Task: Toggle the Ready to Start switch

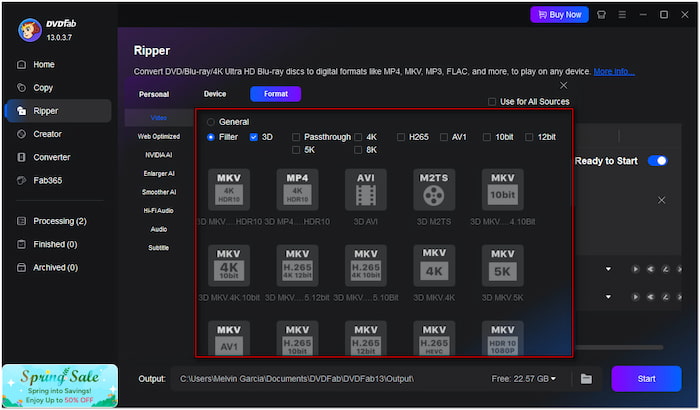Action: pyautogui.click(x=658, y=161)
